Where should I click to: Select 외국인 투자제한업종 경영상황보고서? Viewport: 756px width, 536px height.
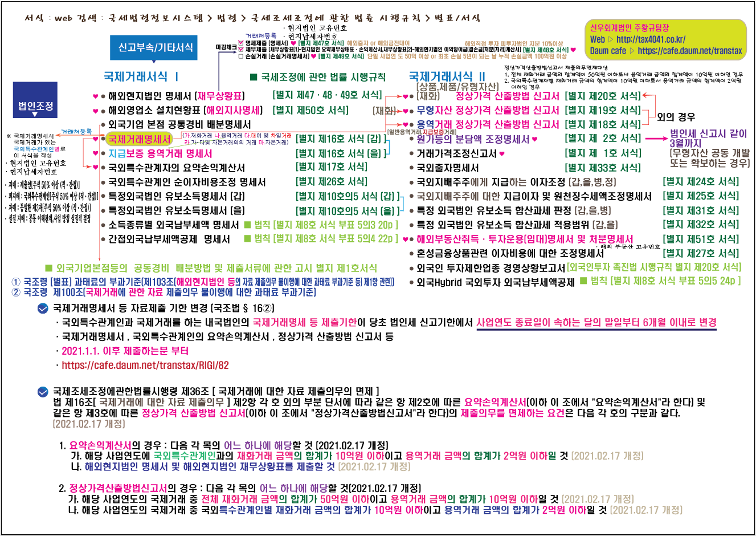point(491,267)
